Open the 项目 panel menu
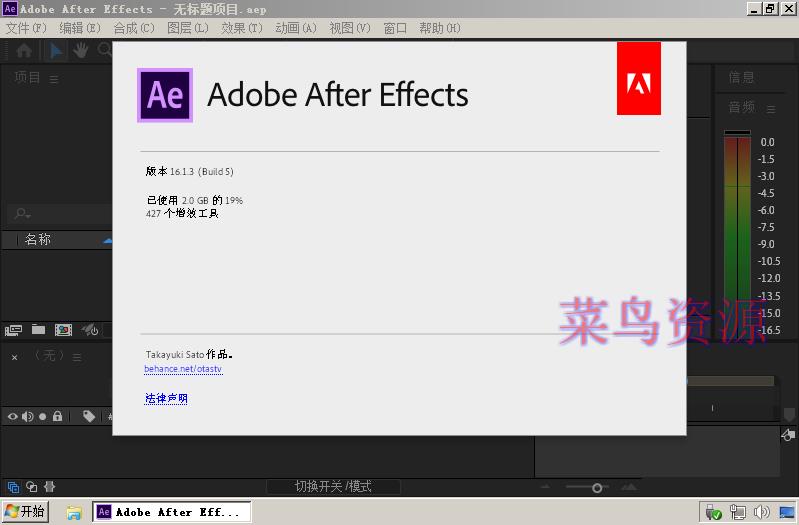 tap(54, 78)
